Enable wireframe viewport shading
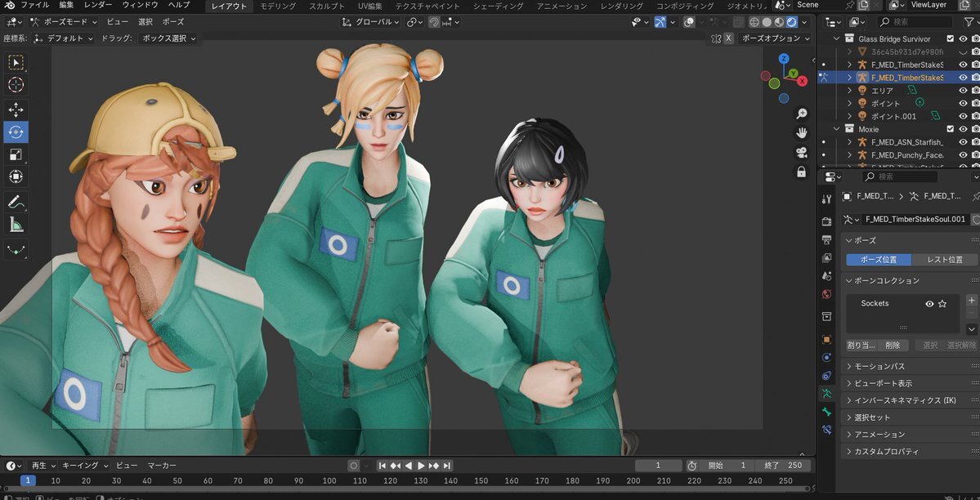Viewport: 980px width, 500px height. click(x=754, y=22)
